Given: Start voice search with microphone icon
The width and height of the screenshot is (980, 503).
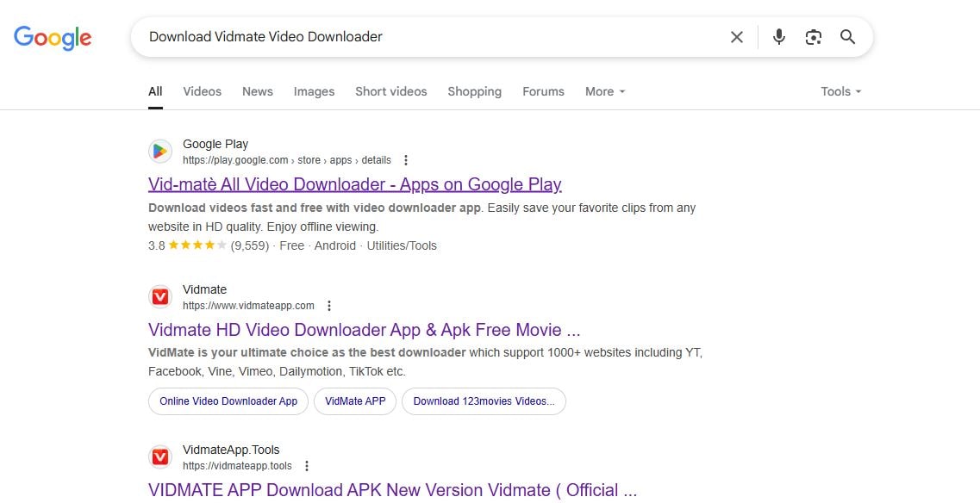Looking at the screenshot, I should point(779,37).
